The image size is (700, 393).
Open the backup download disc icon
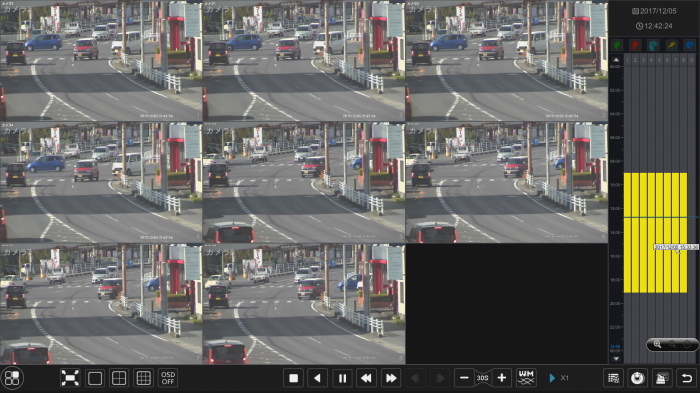(x=638, y=378)
